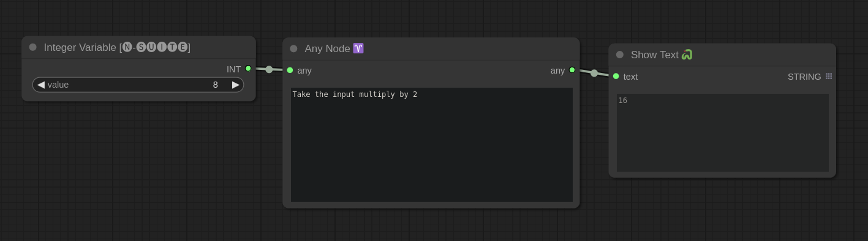
Task: Increase value with the right arrow
Action: (235, 85)
